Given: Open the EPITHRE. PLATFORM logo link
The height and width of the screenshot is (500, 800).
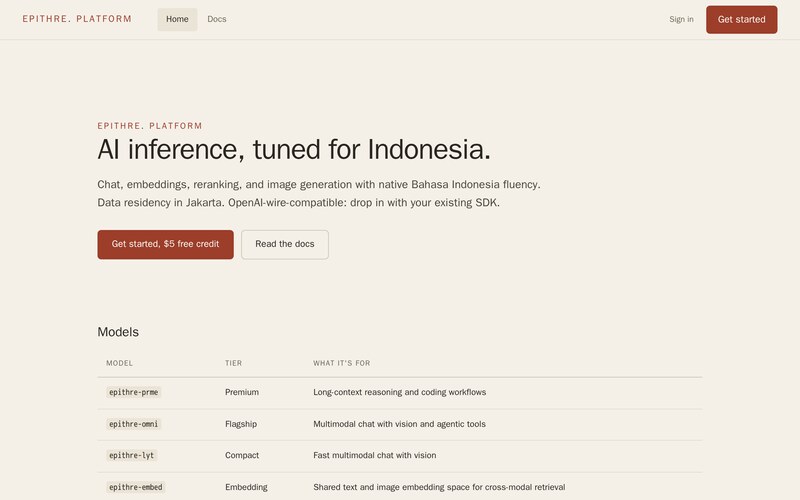Looking at the screenshot, I should (x=77, y=19).
